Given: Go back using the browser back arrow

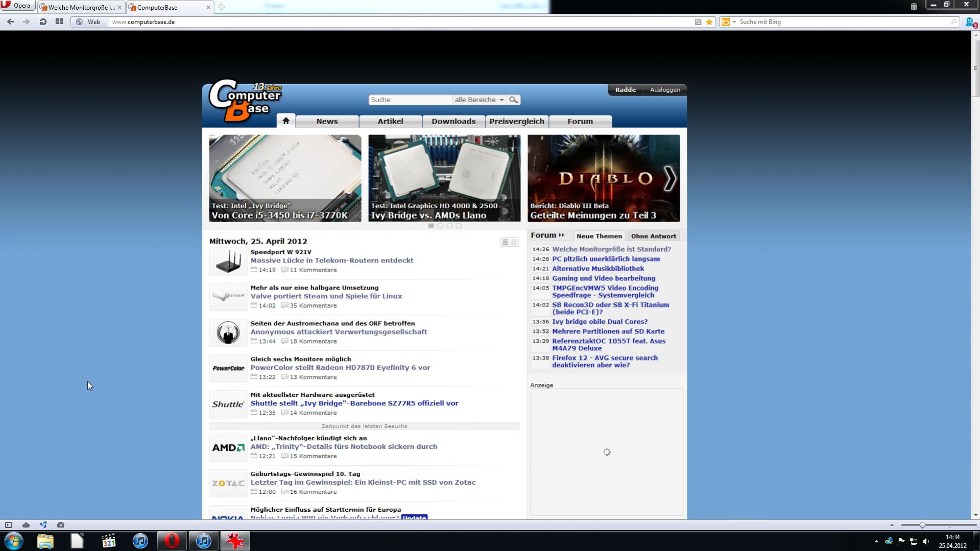Looking at the screenshot, I should [x=10, y=22].
